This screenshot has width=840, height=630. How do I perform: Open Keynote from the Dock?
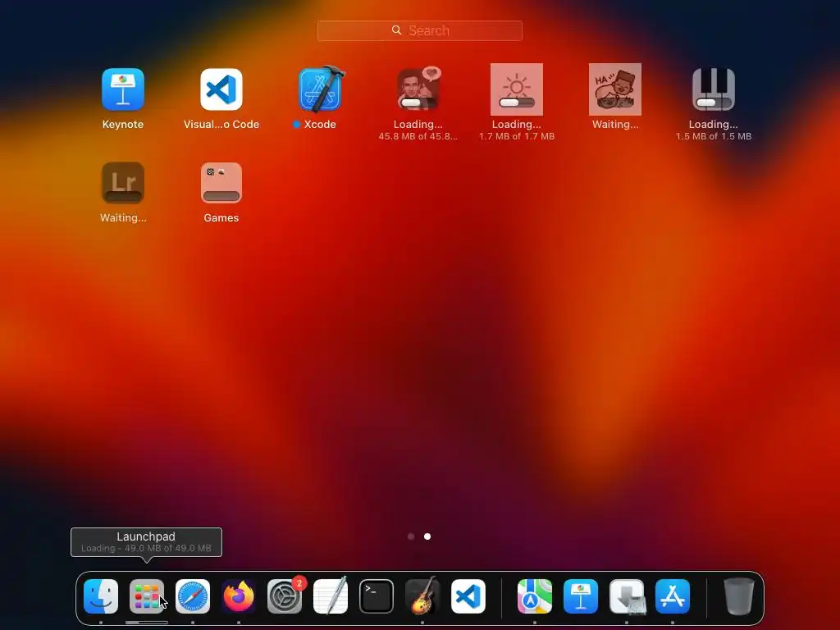[581, 596]
